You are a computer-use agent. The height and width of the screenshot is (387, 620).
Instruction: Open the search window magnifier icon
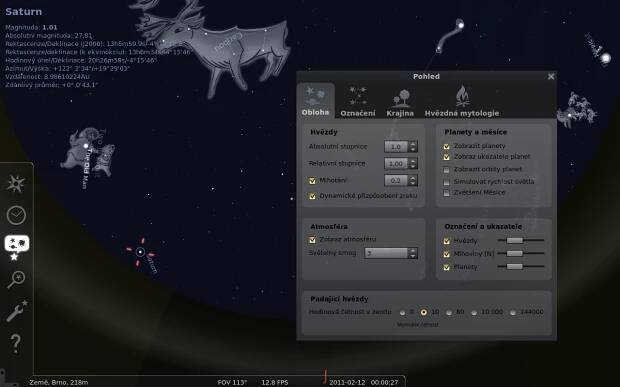(x=16, y=279)
